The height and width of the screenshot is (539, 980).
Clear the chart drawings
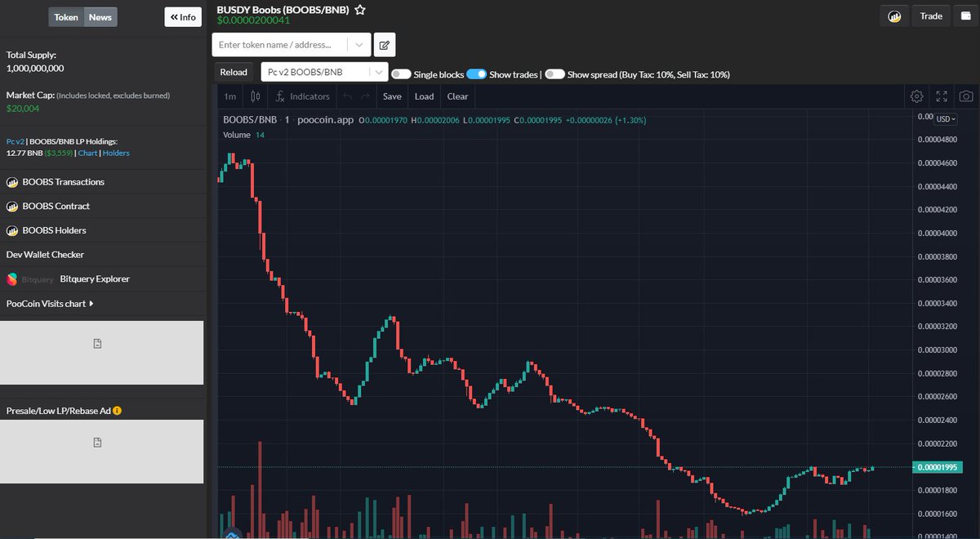[x=457, y=96]
